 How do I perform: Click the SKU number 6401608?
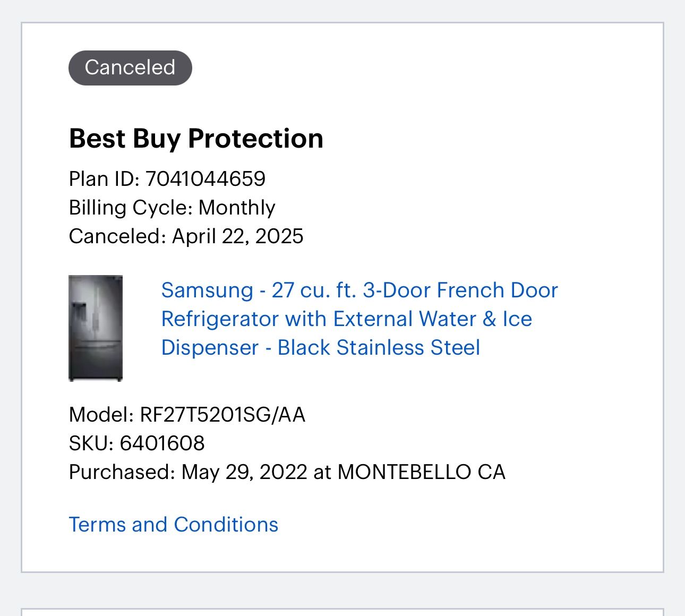[x=162, y=443]
